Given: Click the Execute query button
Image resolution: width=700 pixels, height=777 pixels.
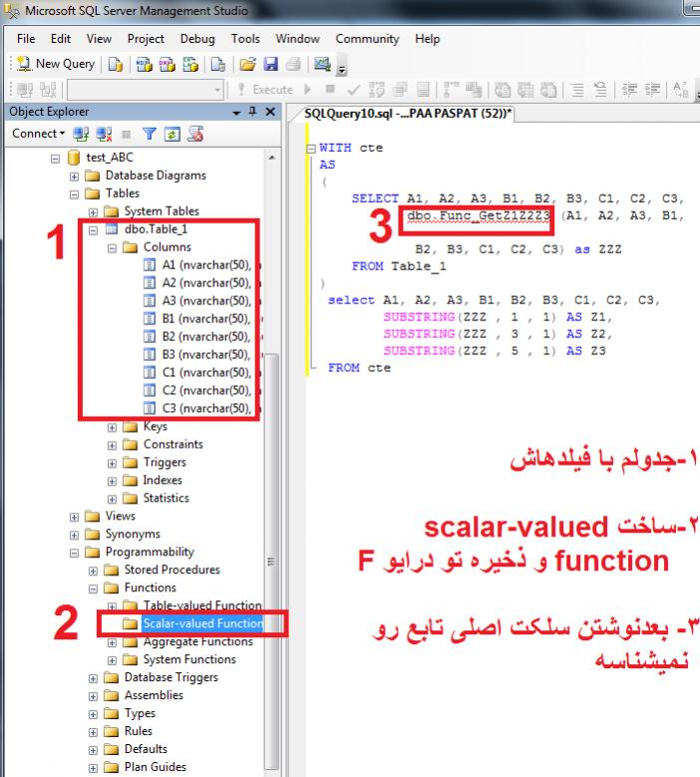Looking at the screenshot, I should (x=265, y=90).
